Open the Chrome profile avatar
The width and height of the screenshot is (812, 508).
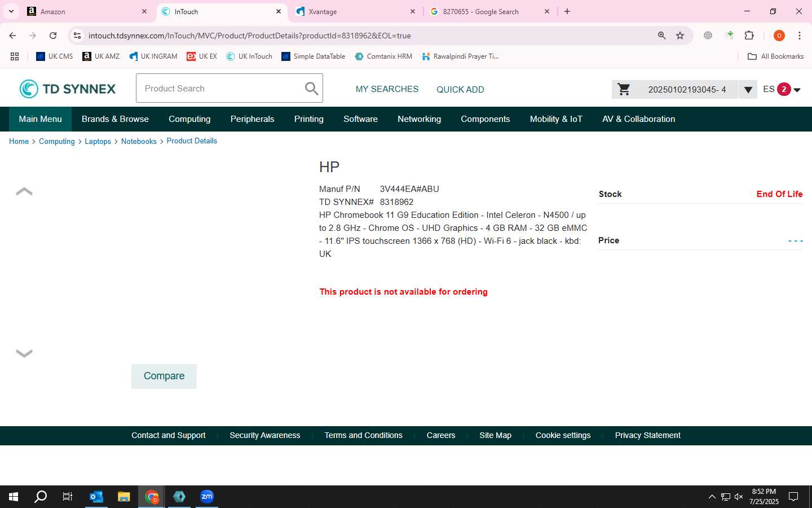pos(779,36)
